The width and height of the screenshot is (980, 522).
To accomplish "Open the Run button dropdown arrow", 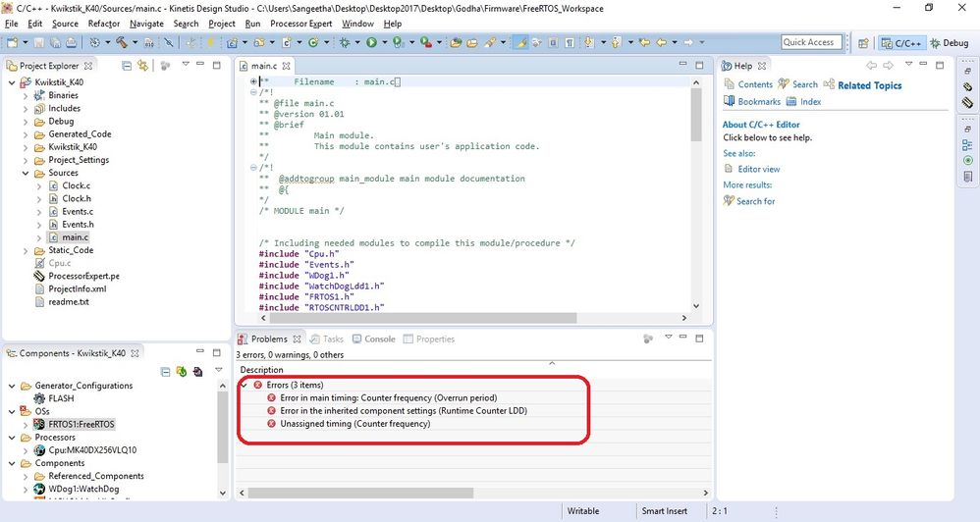I will tap(385, 42).
